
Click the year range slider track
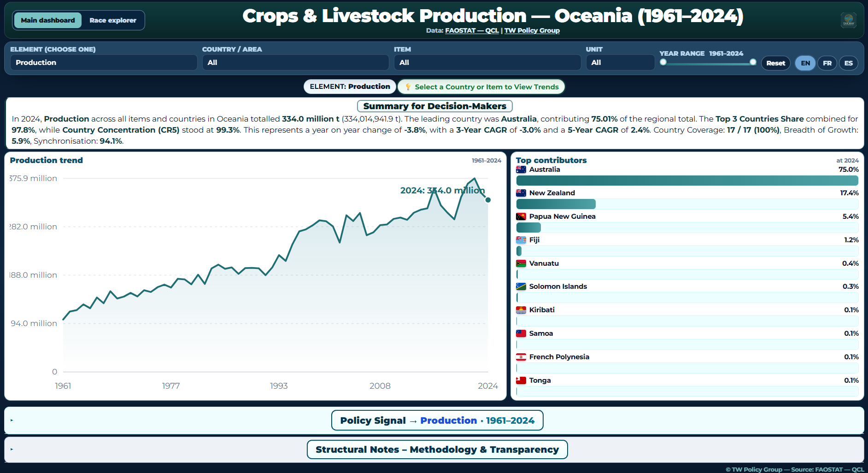708,63
